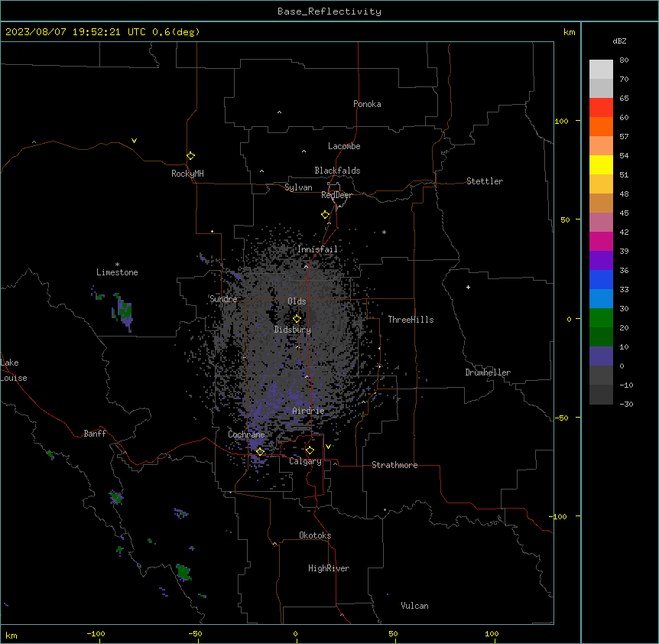Screen dimensions: 659x644
Task: Click the -30 value in dBZ legend
Action: click(626, 404)
